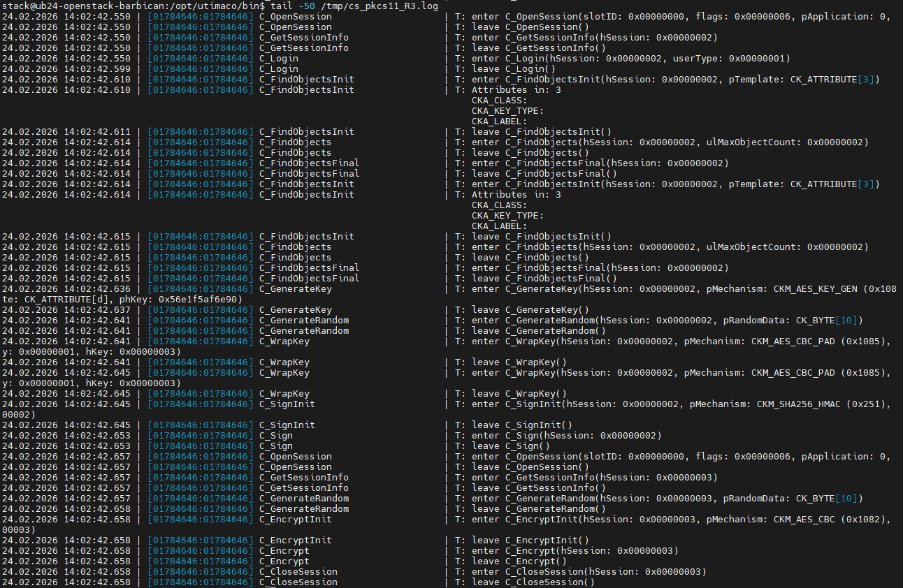Select the 'leave C_CloseSession()' message

(533, 582)
